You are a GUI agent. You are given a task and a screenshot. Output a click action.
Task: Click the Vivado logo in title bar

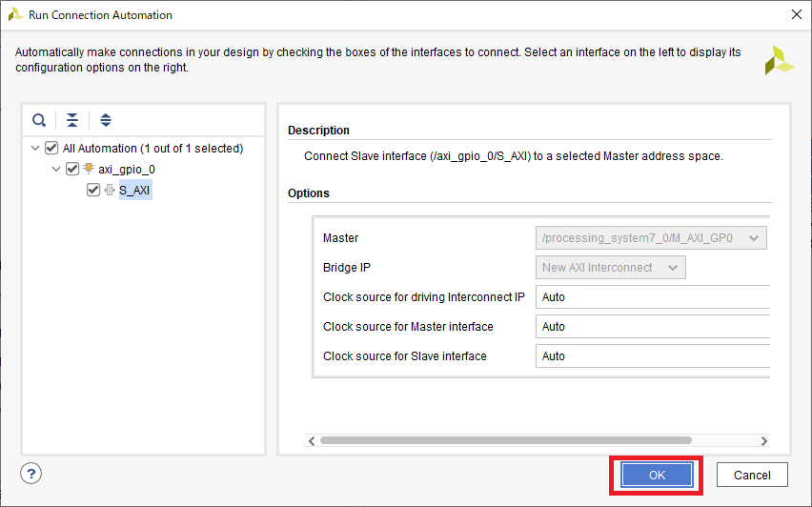[x=15, y=15]
